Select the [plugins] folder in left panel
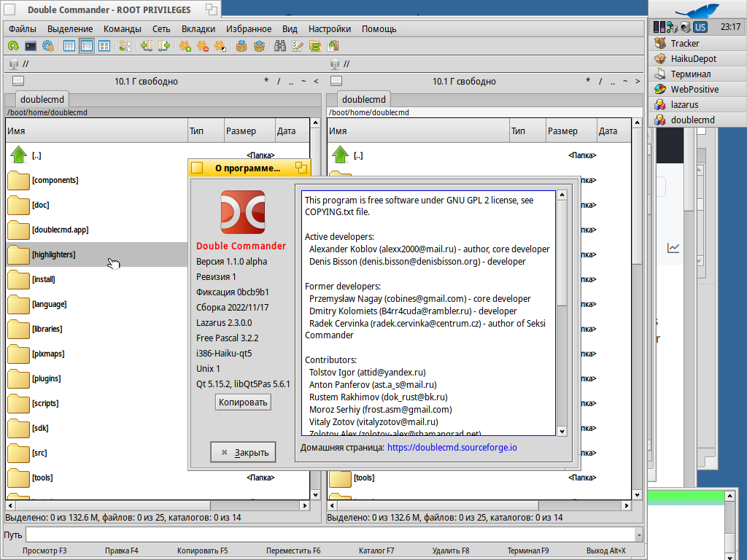Image resolution: width=747 pixels, height=560 pixels. click(97, 378)
